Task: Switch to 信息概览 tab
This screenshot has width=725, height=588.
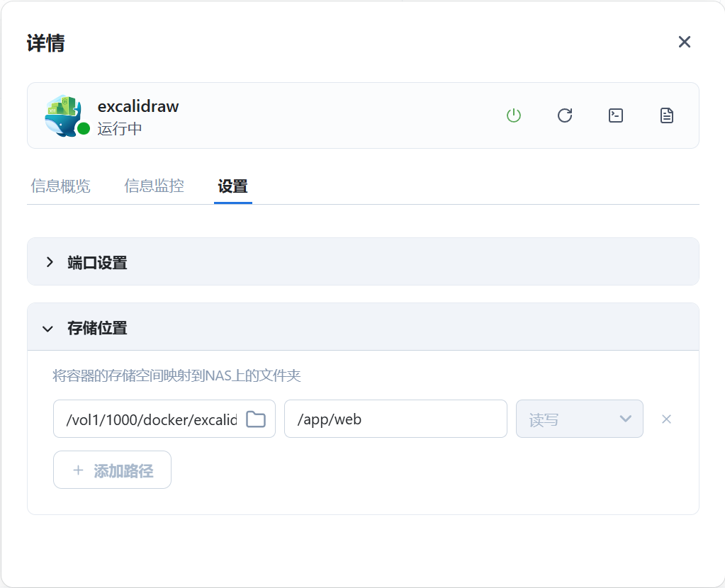Action: [x=60, y=186]
